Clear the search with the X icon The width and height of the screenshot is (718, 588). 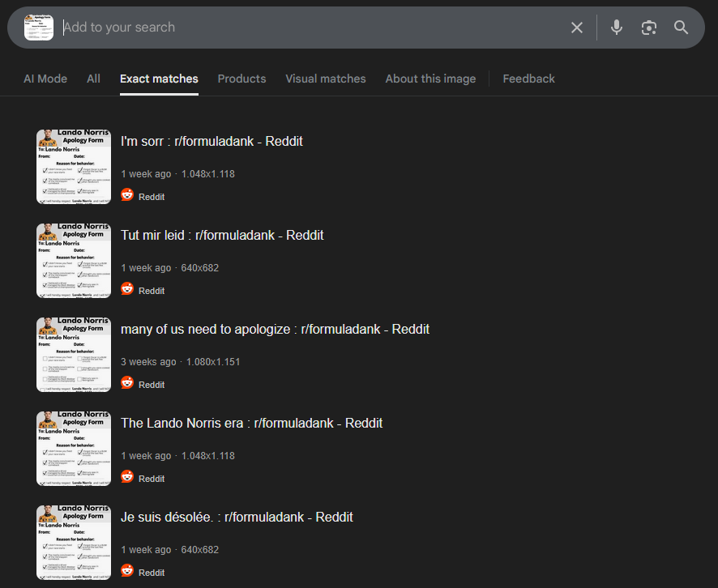click(x=577, y=28)
